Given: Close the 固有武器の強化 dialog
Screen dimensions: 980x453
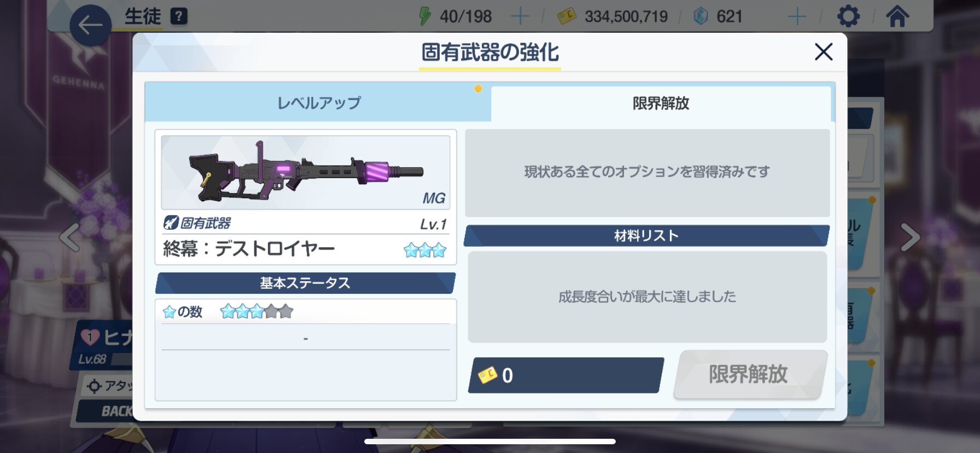Looking at the screenshot, I should [x=824, y=52].
